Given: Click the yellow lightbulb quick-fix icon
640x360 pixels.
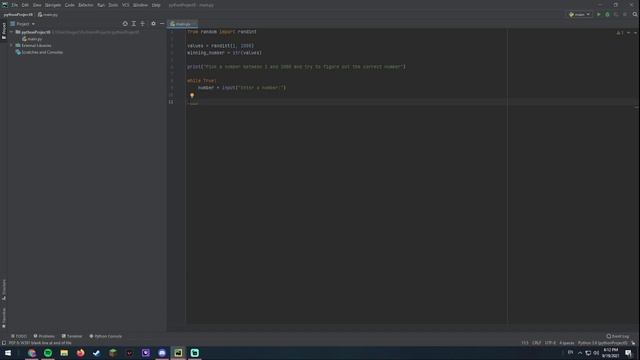Looking at the screenshot, I should (x=192, y=96).
